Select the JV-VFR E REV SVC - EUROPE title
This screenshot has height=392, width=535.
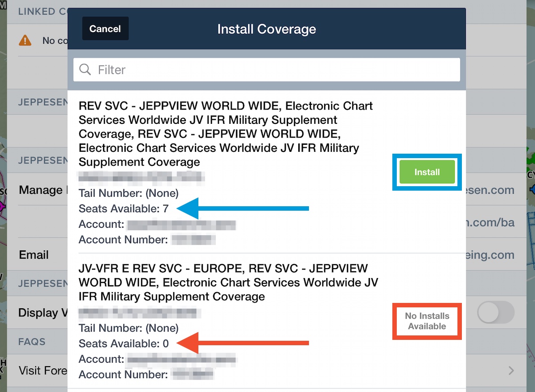tap(228, 282)
